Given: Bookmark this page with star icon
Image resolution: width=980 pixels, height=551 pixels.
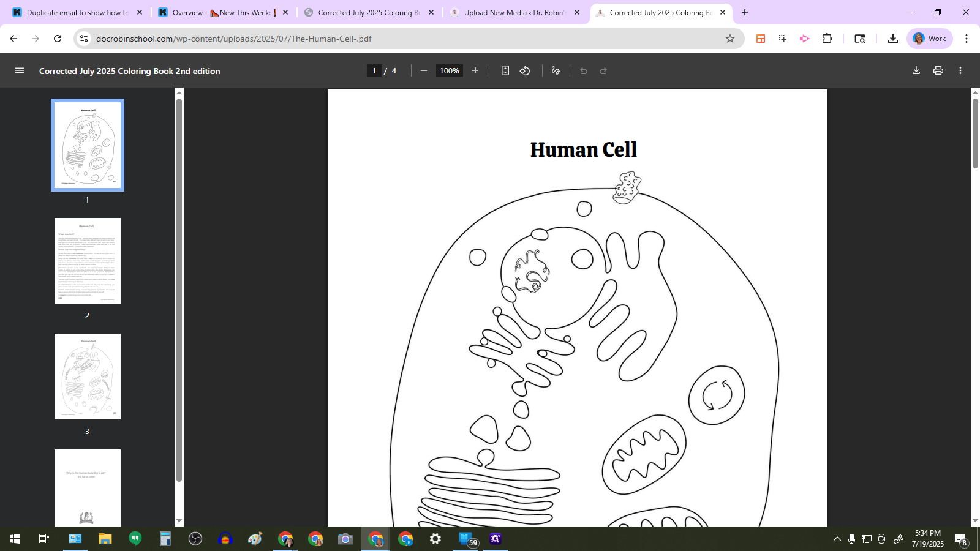Looking at the screenshot, I should point(729,39).
